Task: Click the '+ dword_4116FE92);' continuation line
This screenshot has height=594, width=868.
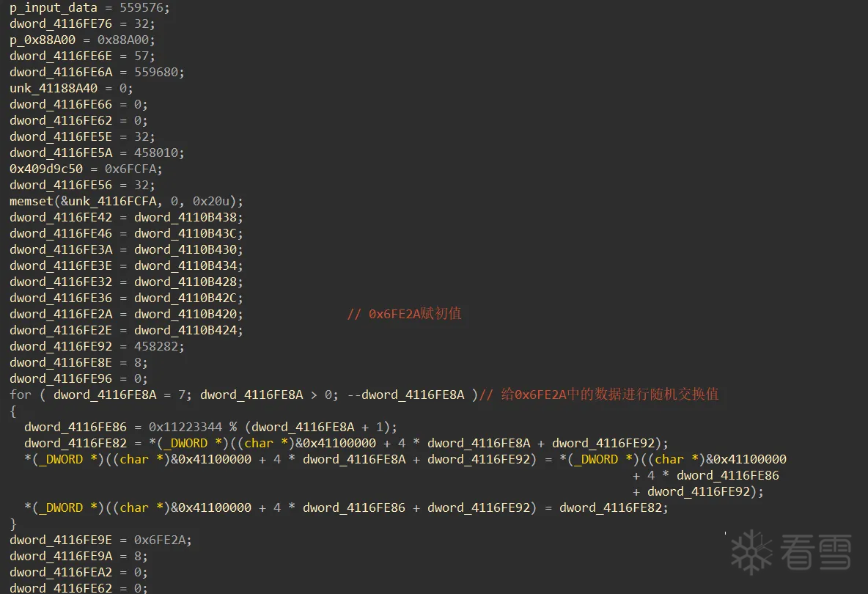Action: point(698,491)
